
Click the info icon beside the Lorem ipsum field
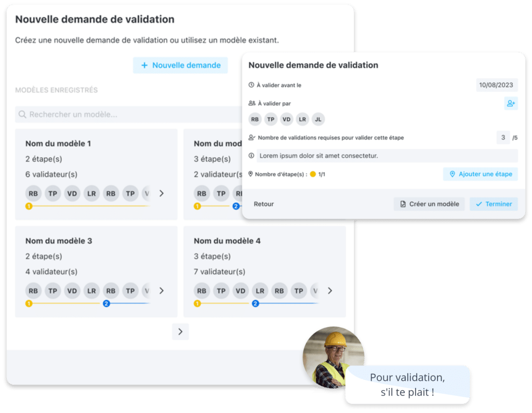tap(251, 156)
